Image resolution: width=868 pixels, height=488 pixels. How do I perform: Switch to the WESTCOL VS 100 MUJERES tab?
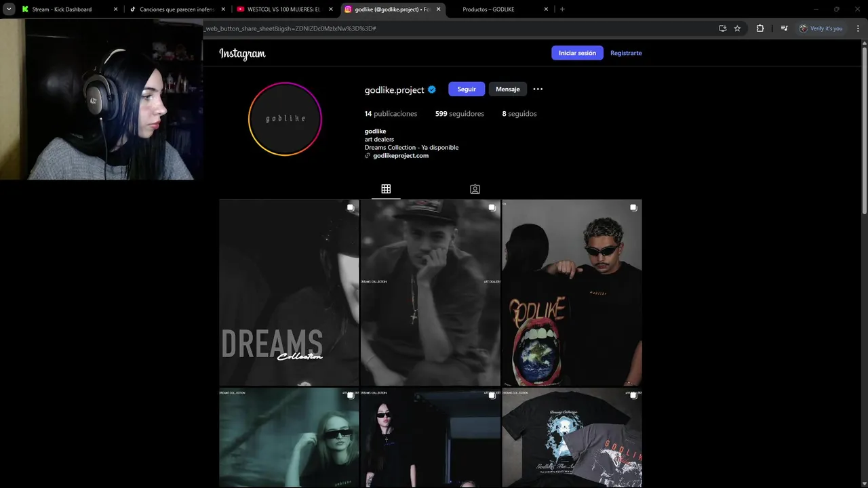[x=285, y=9]
